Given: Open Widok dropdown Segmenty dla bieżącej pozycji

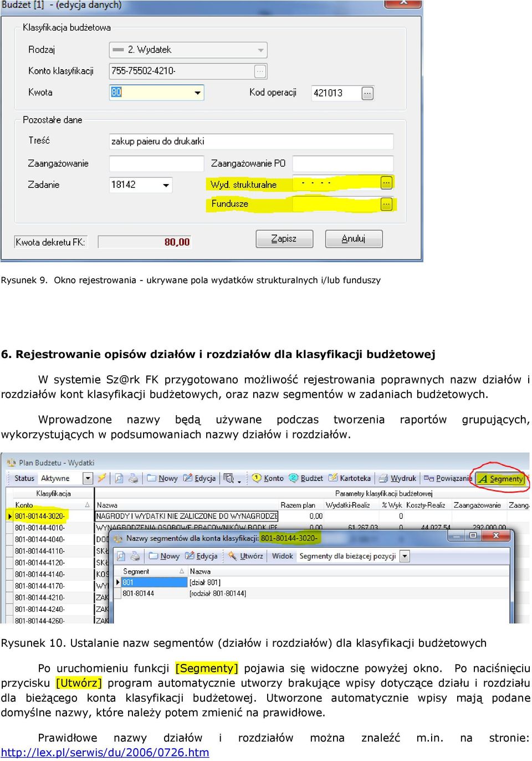Looking at the screenshot, I should 405,556.
